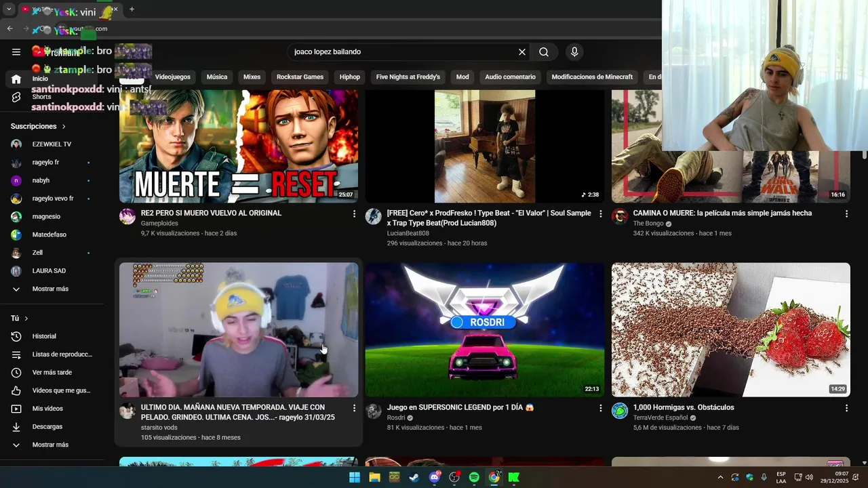Screen dimensions: 868x488
Task: Open the ants and strawberries video thumbnail
Action: (x=730, y=329)
